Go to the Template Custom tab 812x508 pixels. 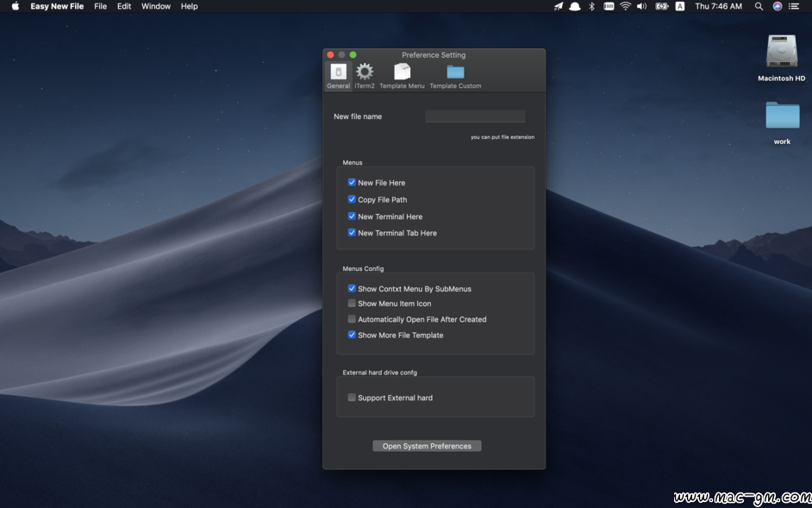tap(455, 76)
